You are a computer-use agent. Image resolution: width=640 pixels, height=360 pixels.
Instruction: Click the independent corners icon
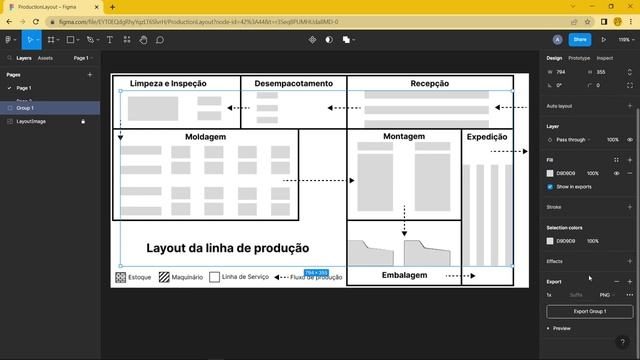630,85
